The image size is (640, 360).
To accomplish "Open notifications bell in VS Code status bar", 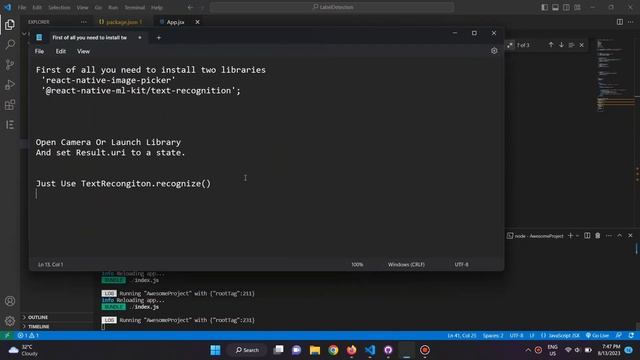I will [631, 336].
